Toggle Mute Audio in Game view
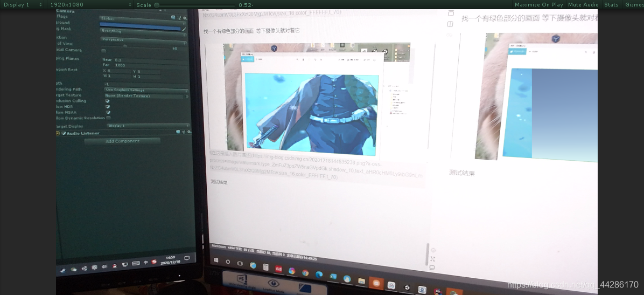 tap(583, 4)
